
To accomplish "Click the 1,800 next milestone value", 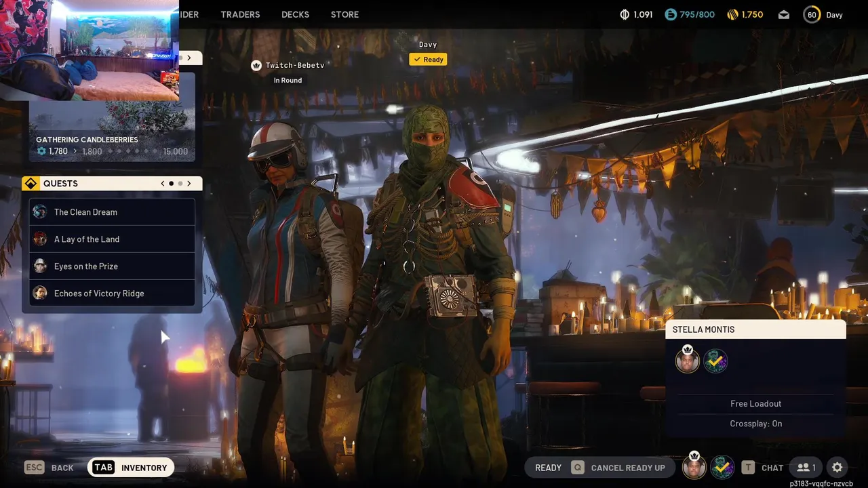I will tap(92, 151).
